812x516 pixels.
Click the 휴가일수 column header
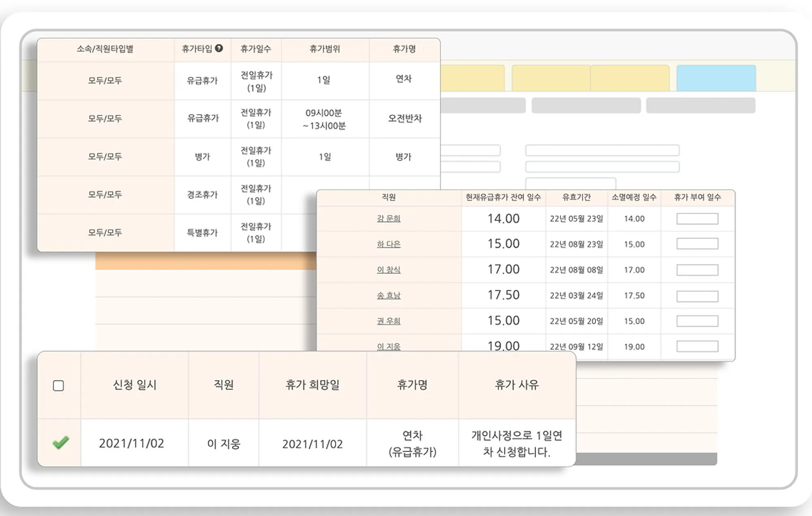click(256, 49)
